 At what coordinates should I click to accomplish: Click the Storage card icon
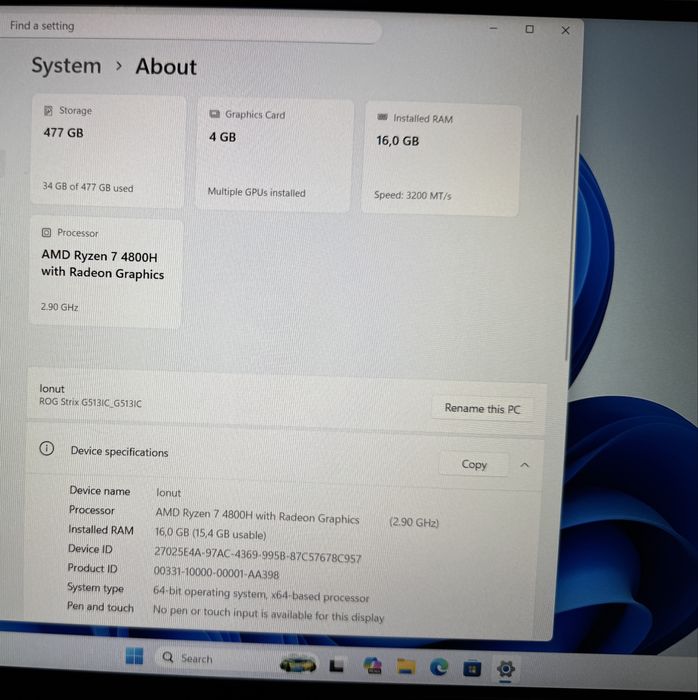(x=48, y=110)
